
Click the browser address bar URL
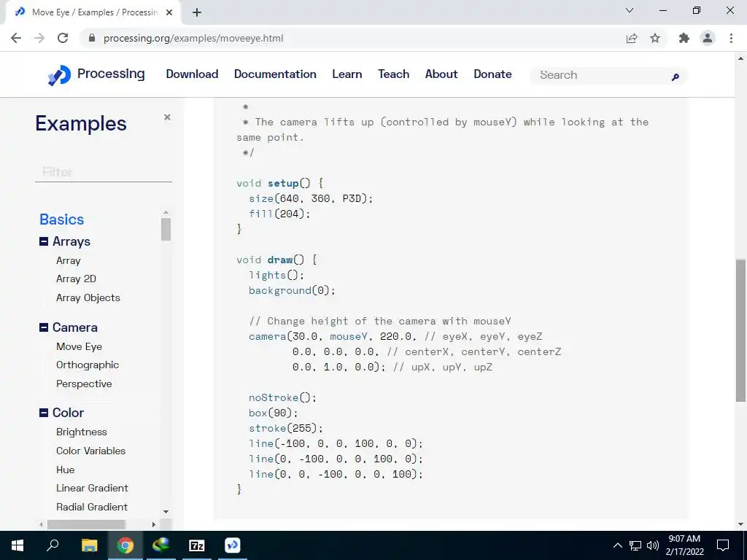pyautogui.click(x=193, y=38)
